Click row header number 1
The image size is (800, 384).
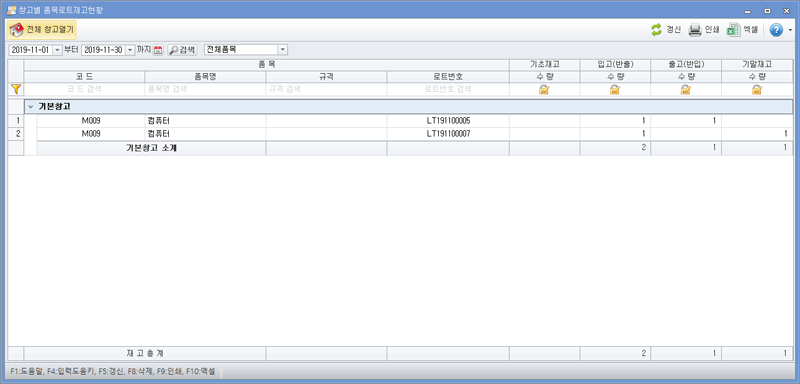(x=16, y=121)
